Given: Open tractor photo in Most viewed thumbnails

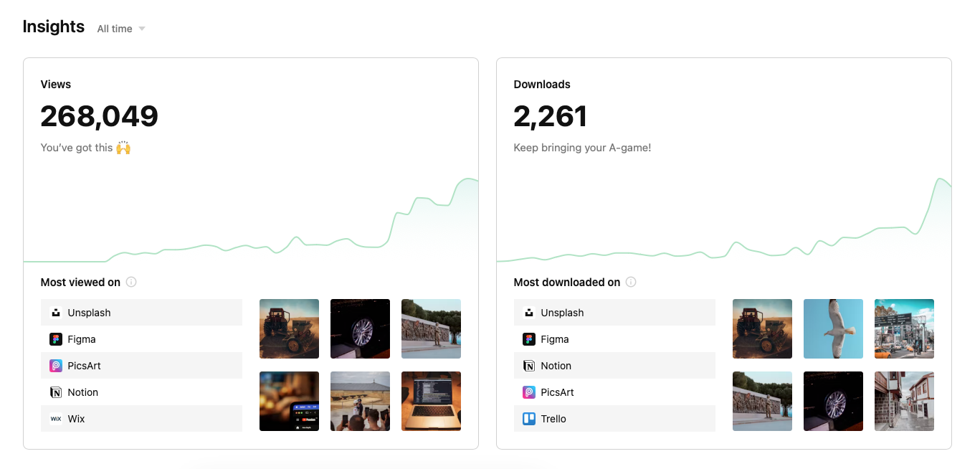Looking at the screenshot, I should click(x=289, y=328).
